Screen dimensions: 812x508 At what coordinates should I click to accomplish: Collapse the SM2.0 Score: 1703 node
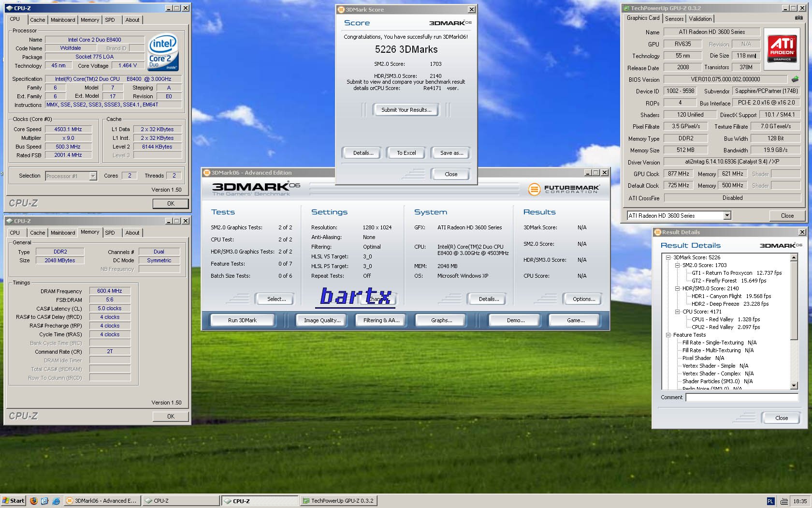tap(678, 265)
